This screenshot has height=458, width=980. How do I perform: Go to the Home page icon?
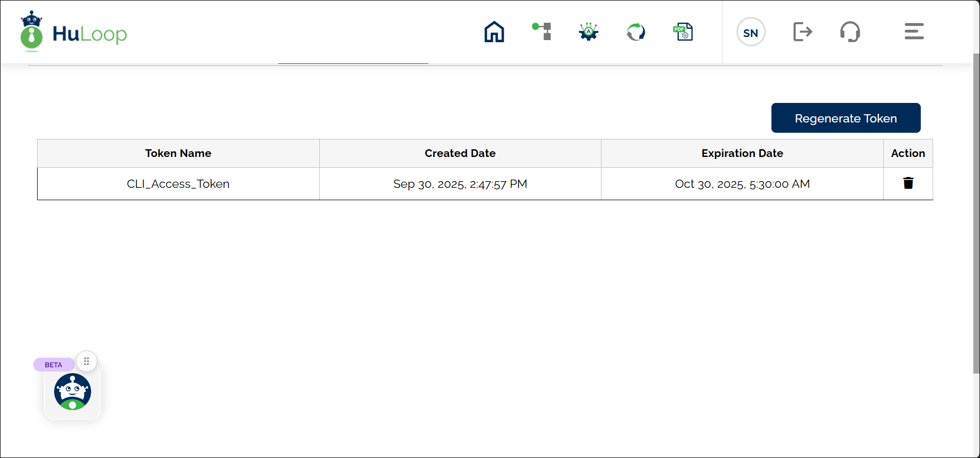click(x=494, y=32)
